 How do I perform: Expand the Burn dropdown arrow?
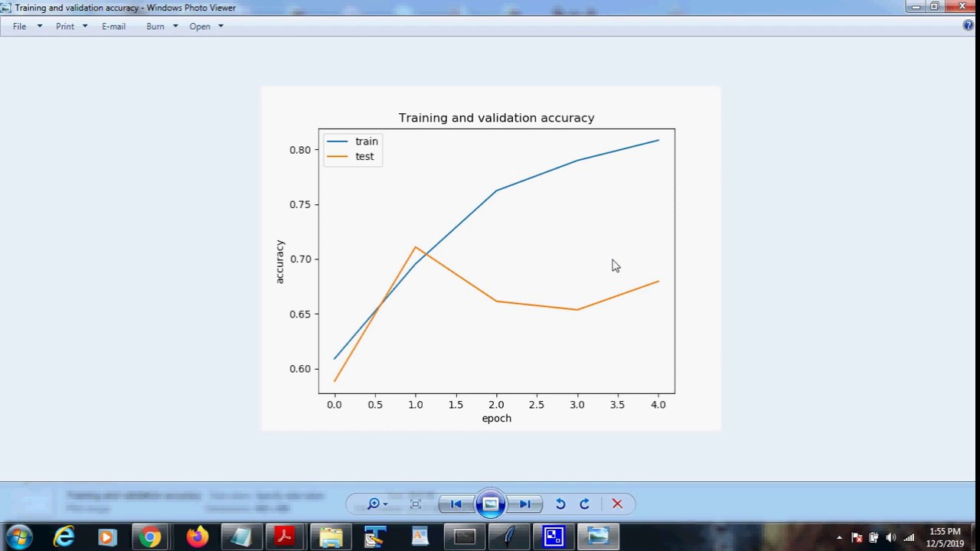coord(175,26)
